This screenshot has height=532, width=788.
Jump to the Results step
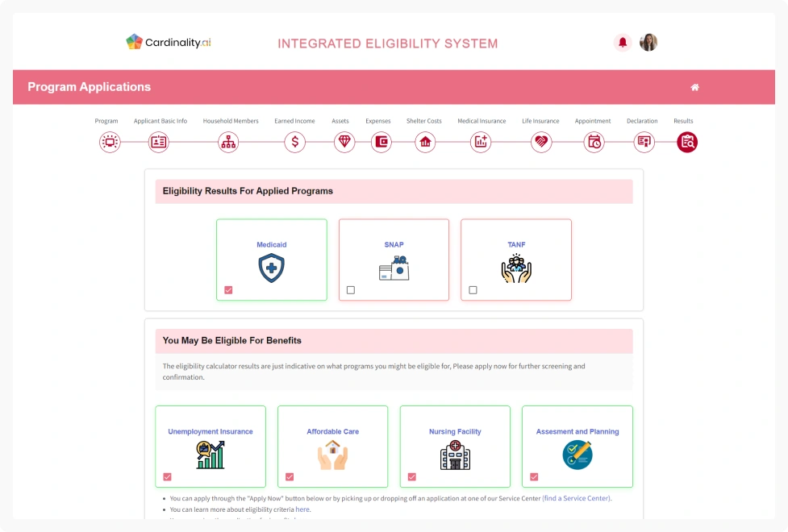[687, 143]
